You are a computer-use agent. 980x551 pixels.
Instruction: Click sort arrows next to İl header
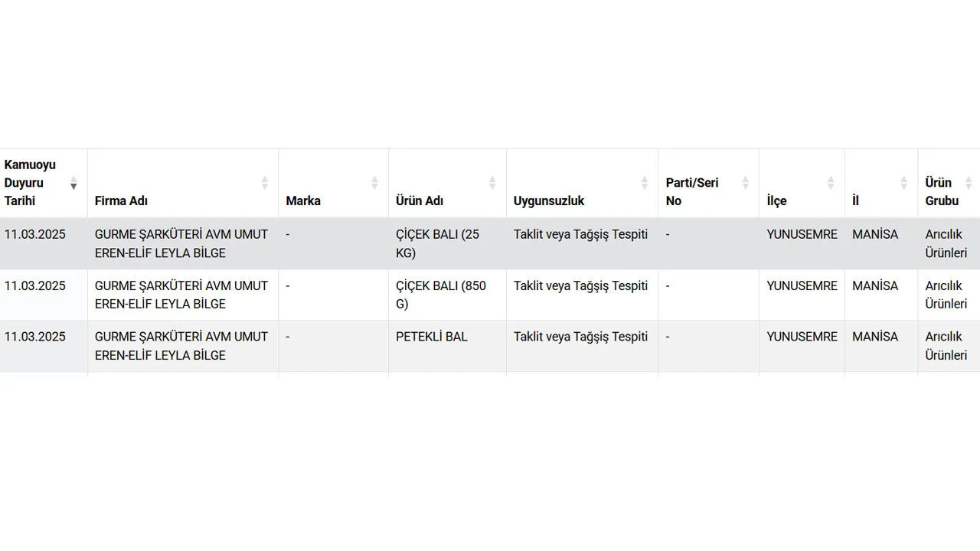point(903,183)
